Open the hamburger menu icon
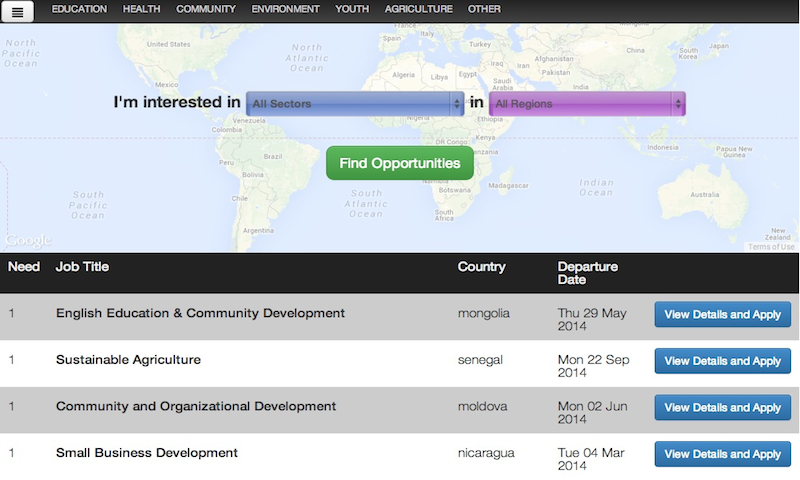The width and height of the screenshot is (800, 480). (18, 12)
